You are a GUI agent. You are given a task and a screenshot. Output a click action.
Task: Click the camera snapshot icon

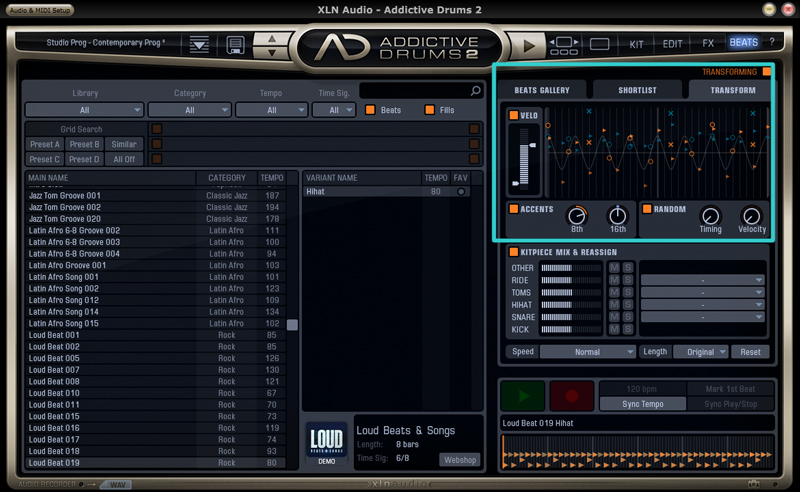click(754, 483)
